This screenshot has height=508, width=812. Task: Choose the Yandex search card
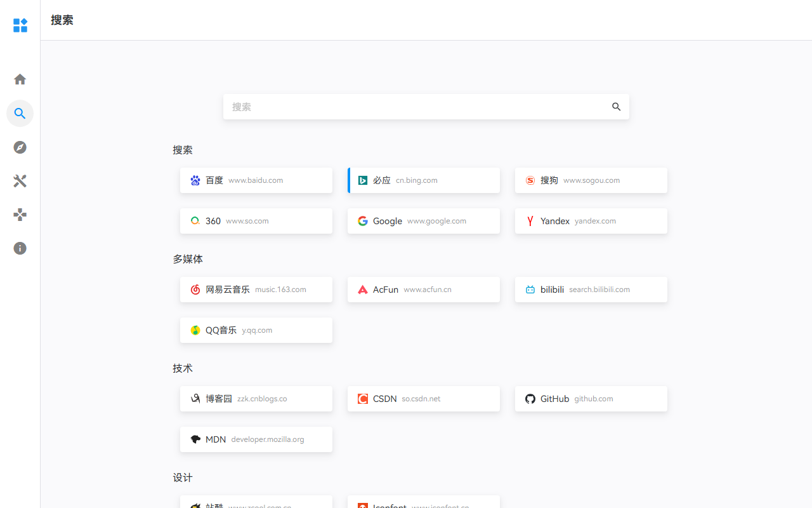(x=591, y=221)
